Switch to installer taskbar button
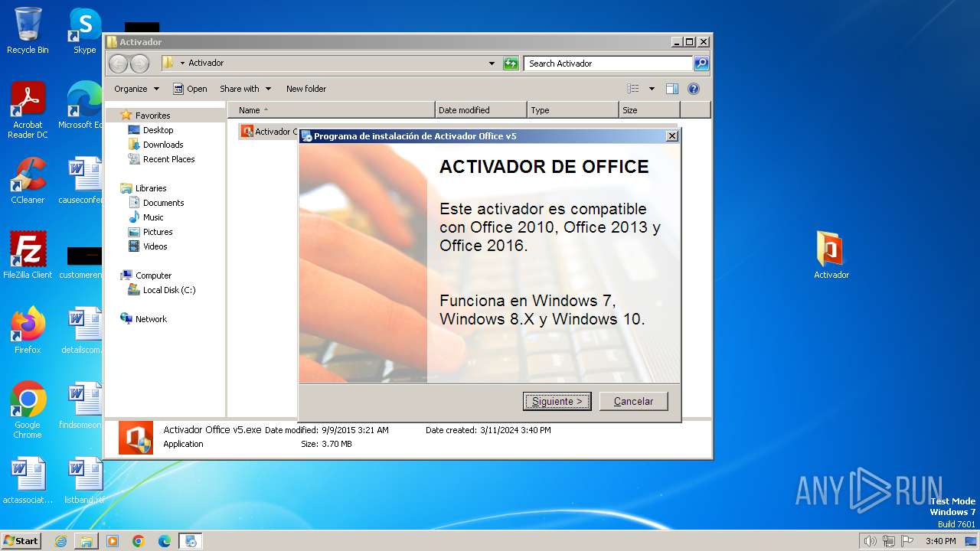This screenshot has width=980, height=551. (x=191, y=541)
